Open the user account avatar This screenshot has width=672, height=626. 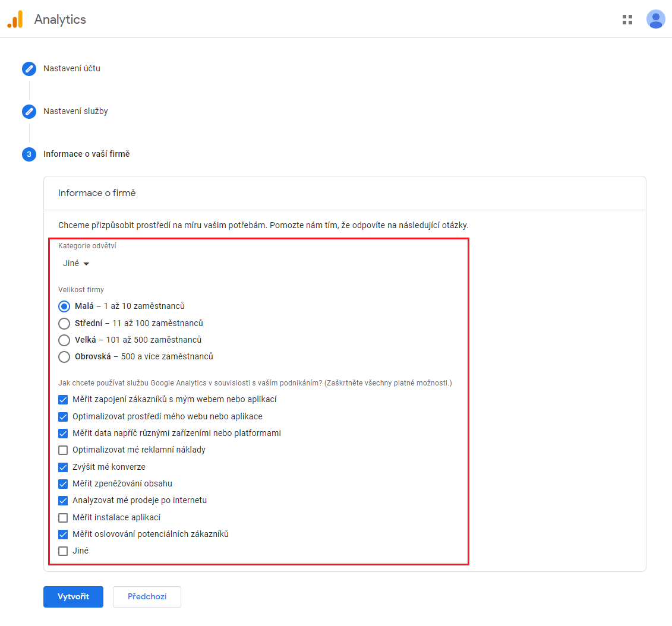(655, 20)
